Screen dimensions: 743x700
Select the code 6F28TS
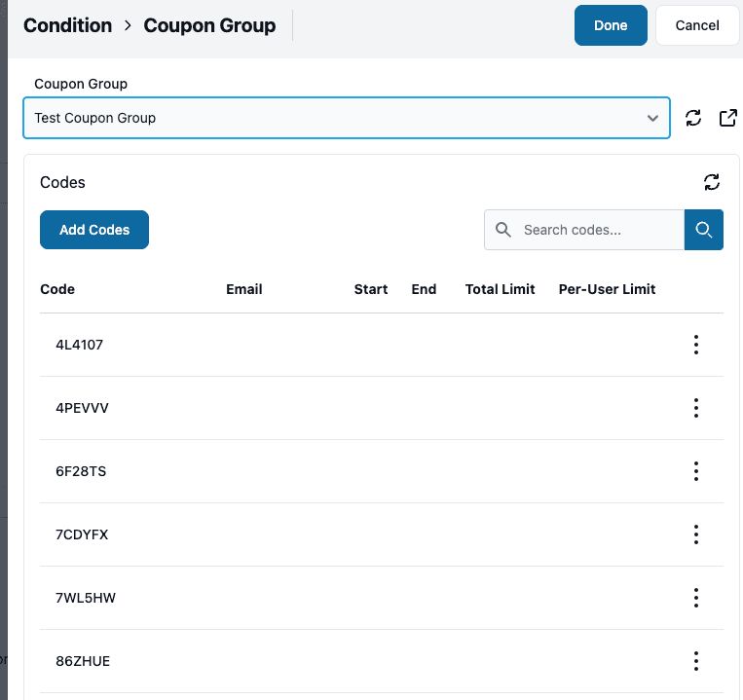(81, 471)
